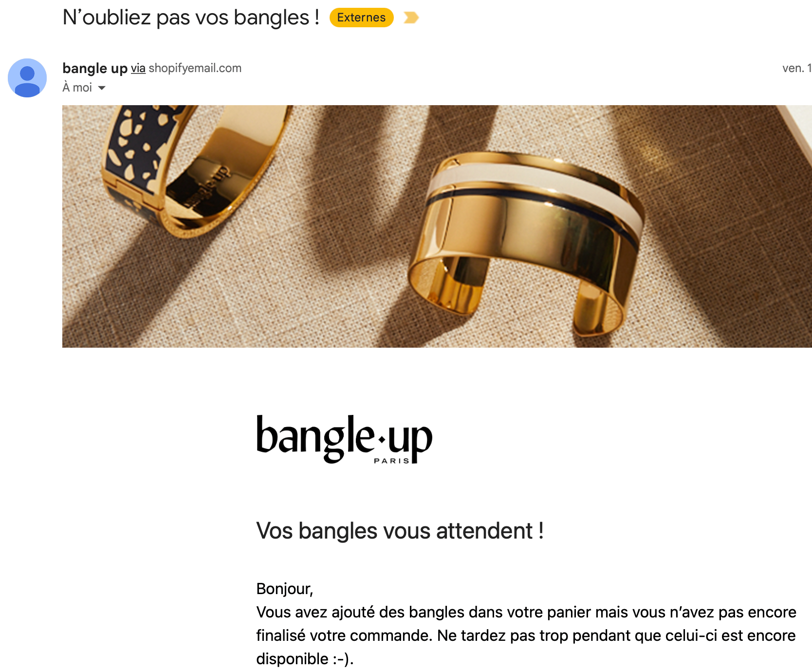Viewport: 812px width, 672px height.
Task: Click the shopifyemail.com sender domain
Action: pos(195,68)
